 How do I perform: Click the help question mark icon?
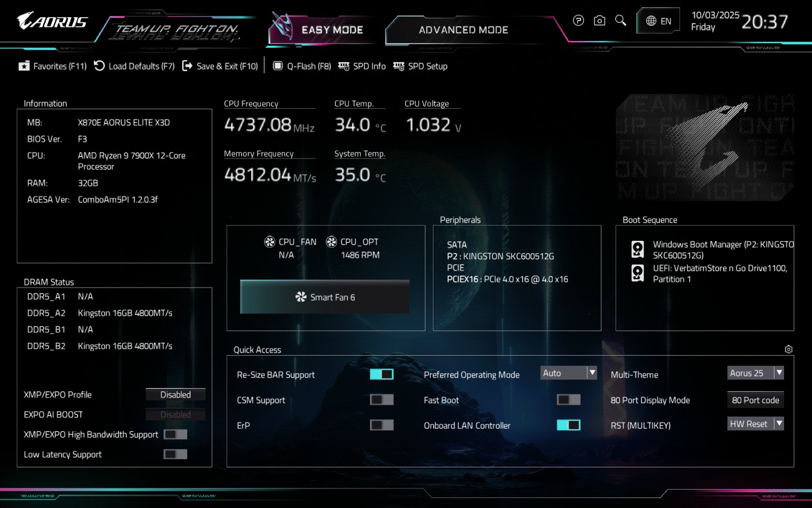578,20
